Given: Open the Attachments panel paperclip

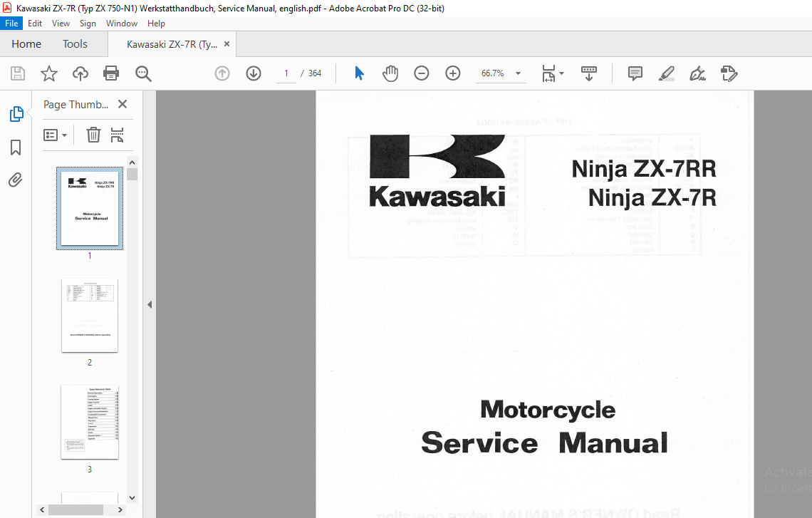Looking at the screenshot, I should [x=16, y=180].
